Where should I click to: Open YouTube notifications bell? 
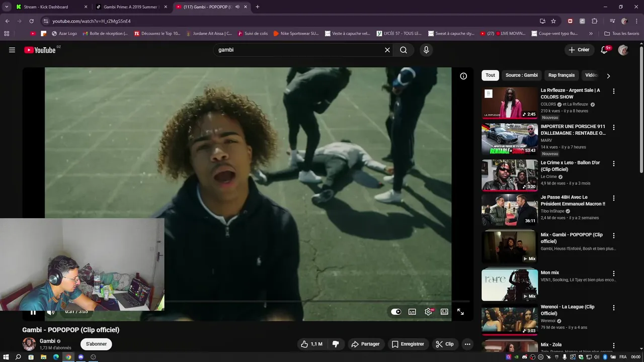click(x=605, y=50)
